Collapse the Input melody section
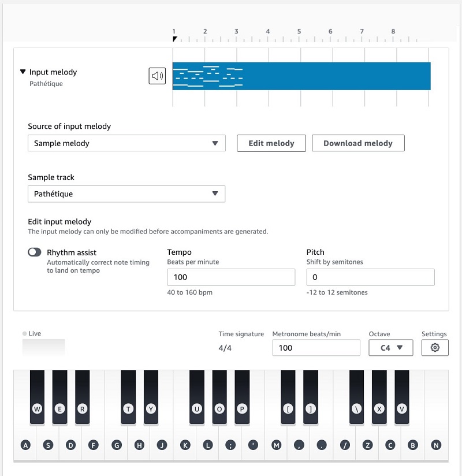The width and height of the screenshot is (462, 476). (23, 72)
